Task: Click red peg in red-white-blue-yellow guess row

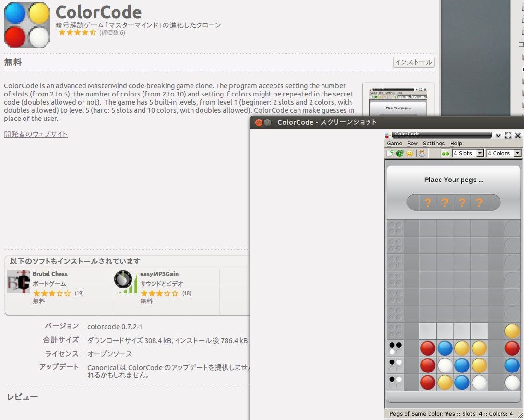Action: coord(428,365)
